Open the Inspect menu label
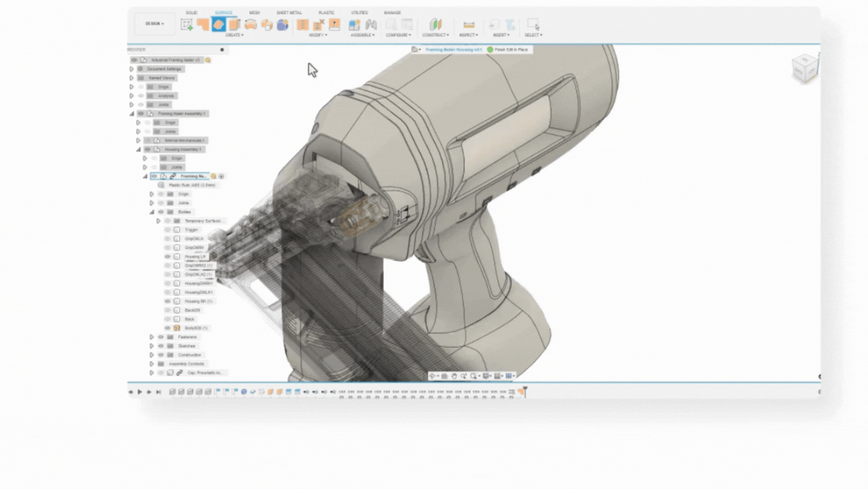868x489 pixels. 468,35
